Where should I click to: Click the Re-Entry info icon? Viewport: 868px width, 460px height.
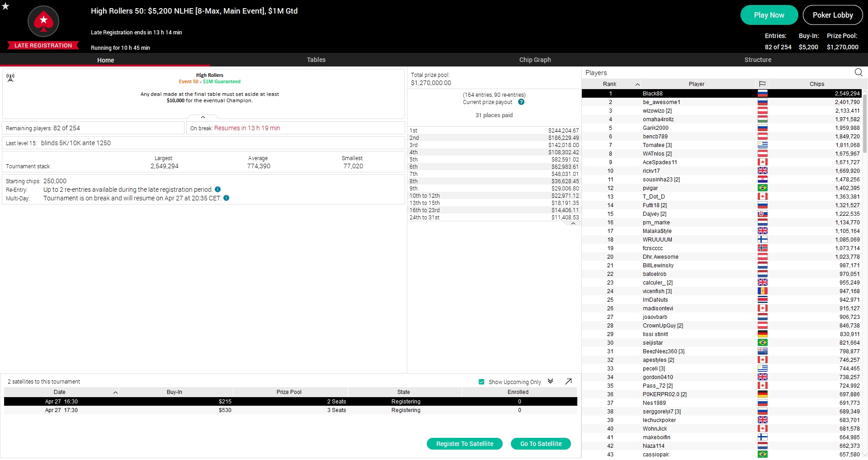217,190
